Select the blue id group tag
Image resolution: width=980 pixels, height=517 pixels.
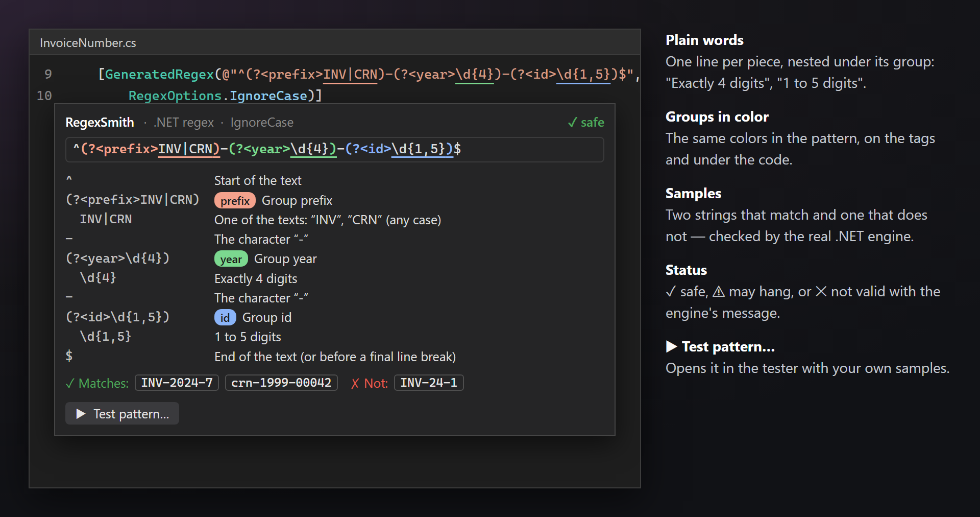click(225, 317)
